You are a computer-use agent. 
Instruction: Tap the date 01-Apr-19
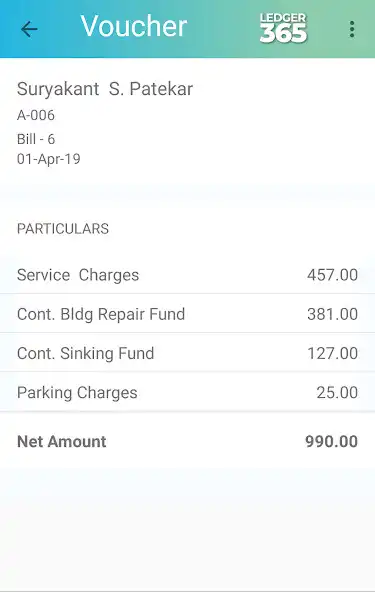point(49,159)
